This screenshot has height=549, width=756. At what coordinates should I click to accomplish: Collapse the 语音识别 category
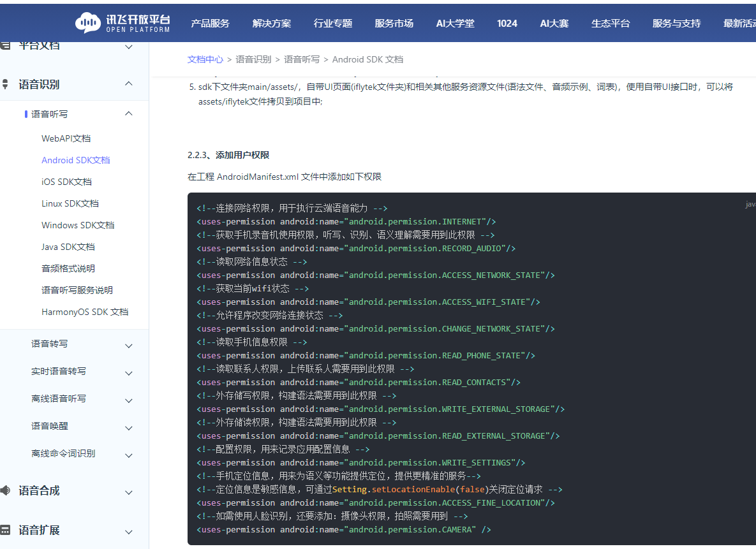[x=128, y=84]
